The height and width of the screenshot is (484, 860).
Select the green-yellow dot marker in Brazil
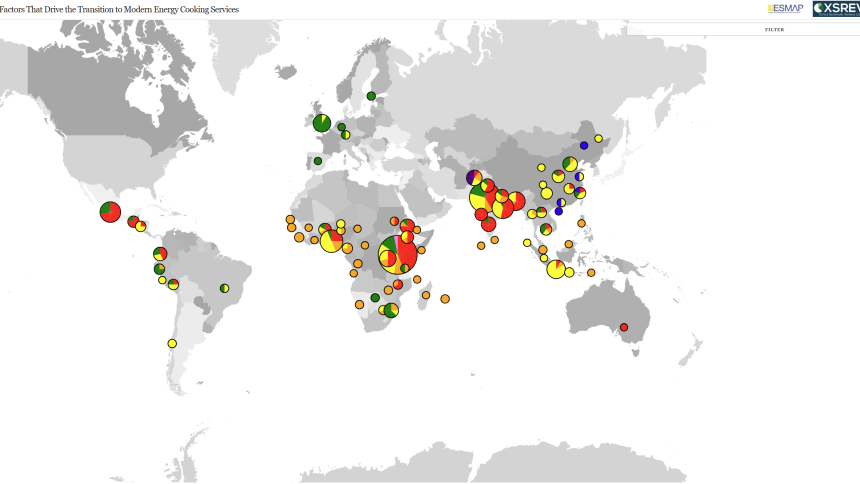224,288
